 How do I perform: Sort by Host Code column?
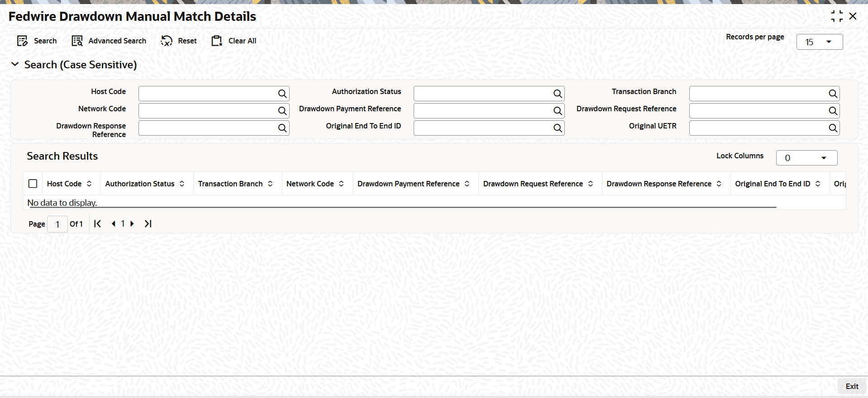pos(89,184)
